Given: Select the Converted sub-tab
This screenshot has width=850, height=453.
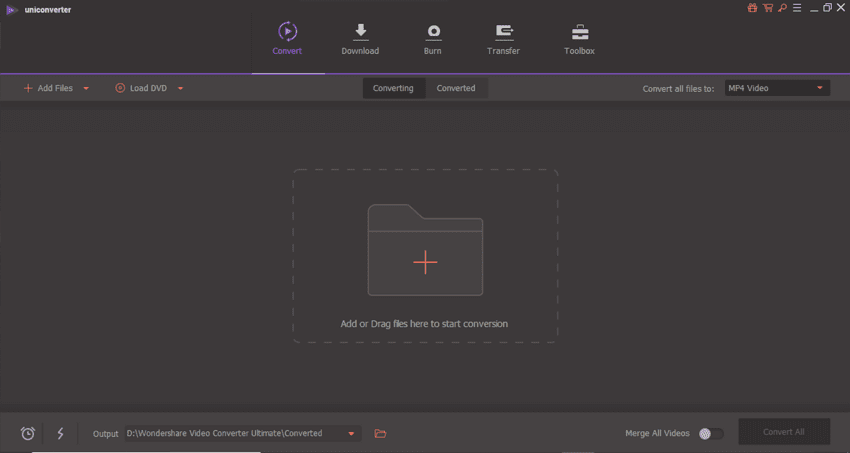Looking at the screenshot, I should point(456,88).
